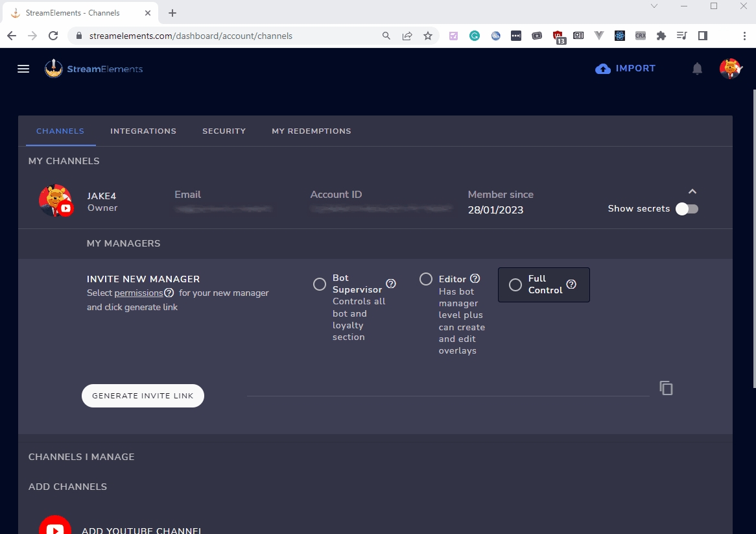Click the StreamElements logo
The image size is (756, 534).
94,69
